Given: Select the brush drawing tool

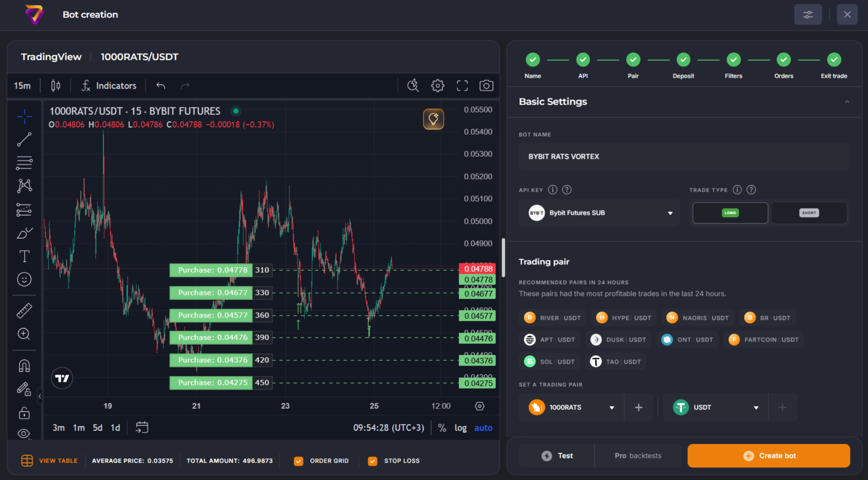Looking at the screenshot, I should point(24,233).
